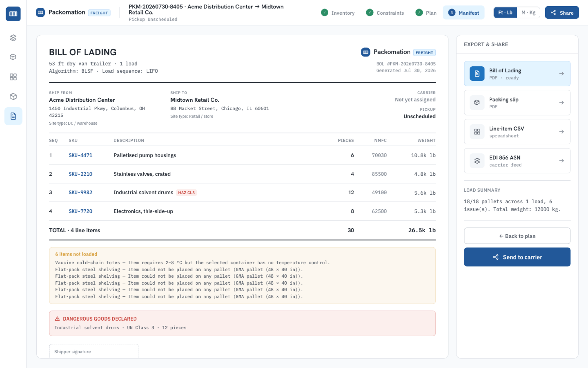
Task: Export the Bill of Lading PDF
Action: [517, 74]
